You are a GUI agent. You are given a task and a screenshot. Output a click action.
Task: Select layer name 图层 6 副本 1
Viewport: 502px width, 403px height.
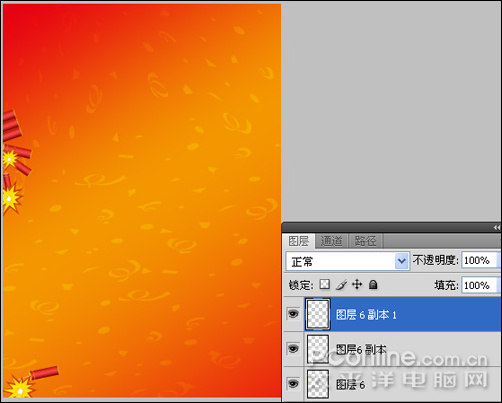[366, 315]
